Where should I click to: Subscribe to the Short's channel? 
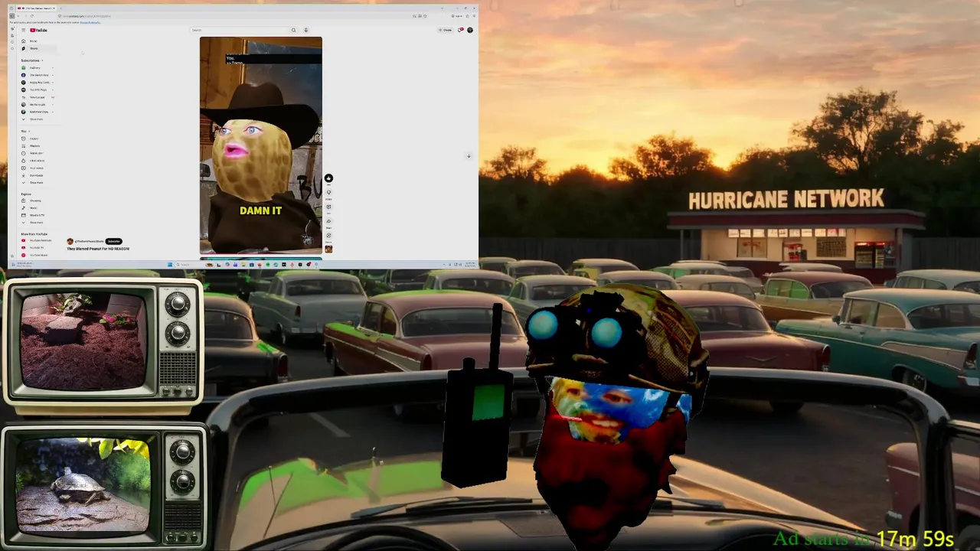click(113, 241)
